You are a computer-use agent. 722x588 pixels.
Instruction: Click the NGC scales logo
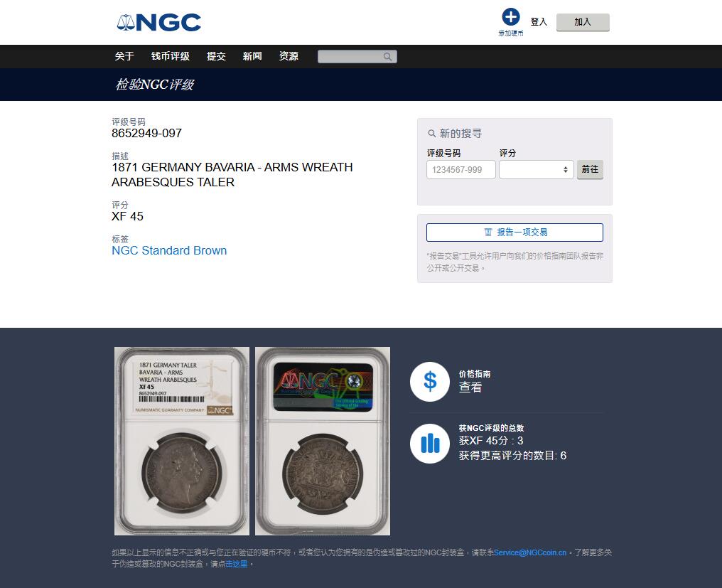click(x=159, y=22)
